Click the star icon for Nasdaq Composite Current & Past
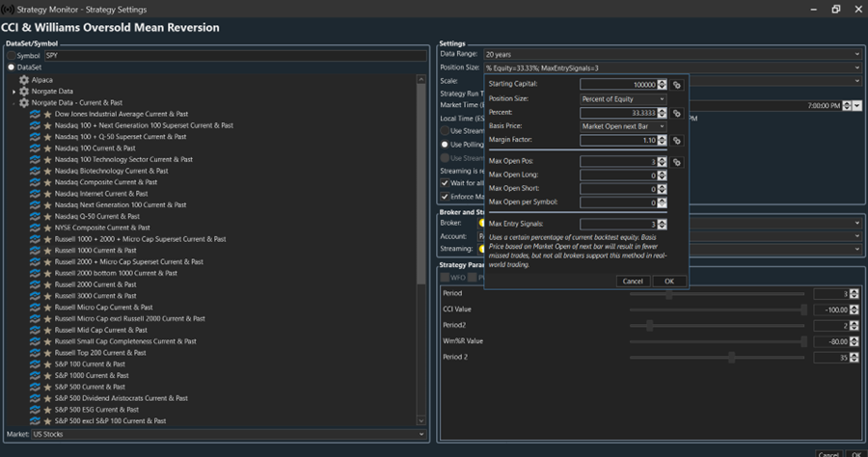Image resolution: width=868 pixels, height=457 pixels. tap(47, 181)
